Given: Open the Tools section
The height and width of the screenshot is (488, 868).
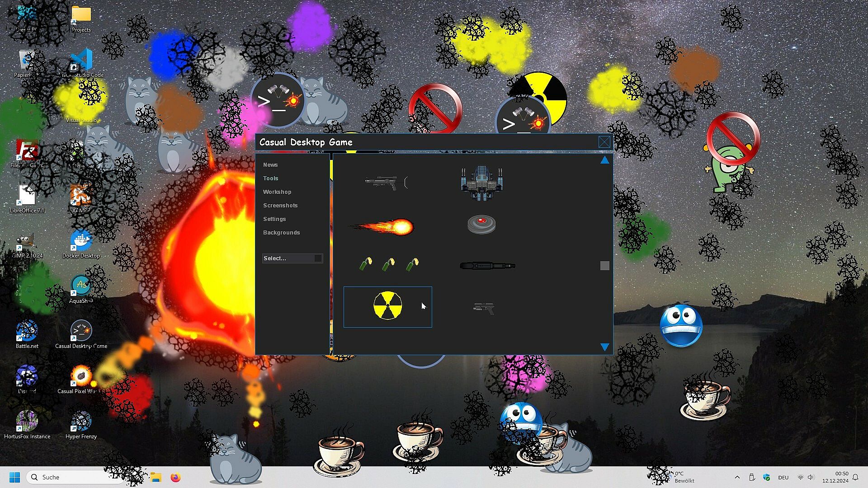Looking at the screenshot, I should pyautogui.click(x=270, y=178).
